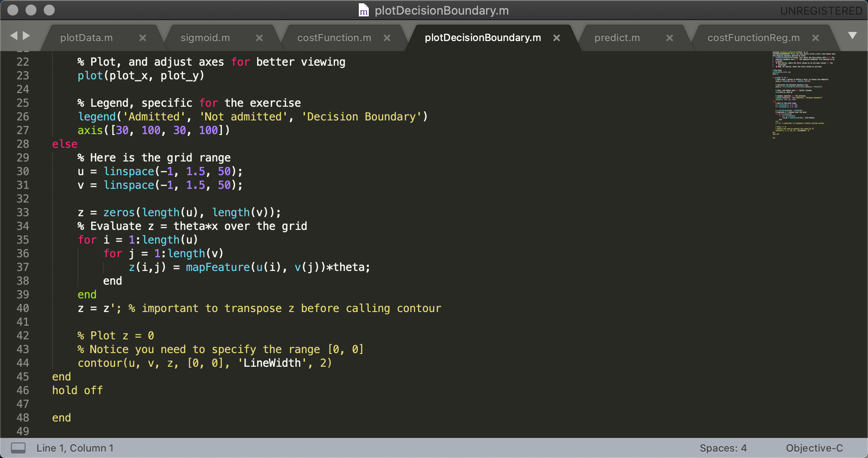Switch to the sigmoid.m tab
The image size is (868, 458).
click(205, 38)
